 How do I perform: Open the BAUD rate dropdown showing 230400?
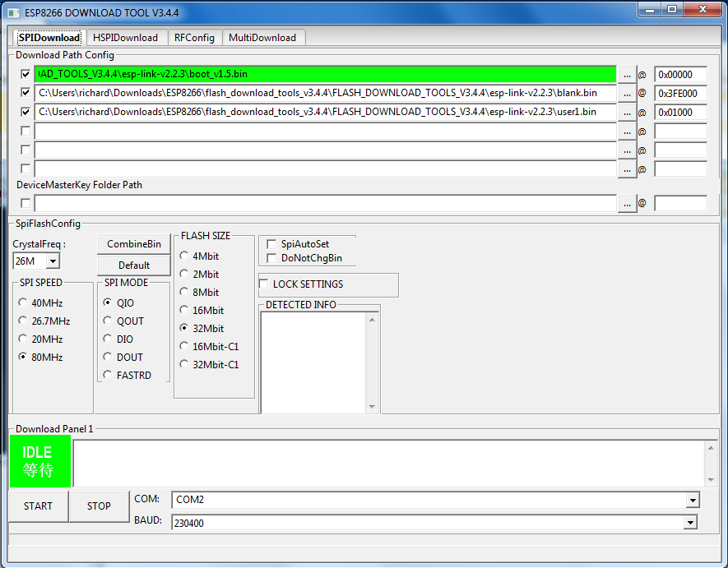[690, 523]
